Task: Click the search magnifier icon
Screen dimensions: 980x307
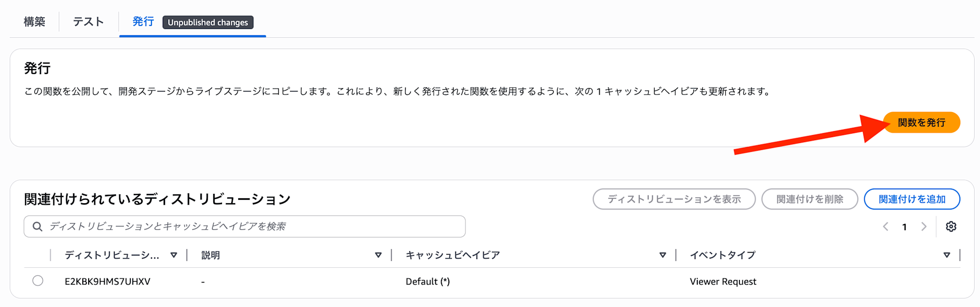Action: (x=37, y=227)
